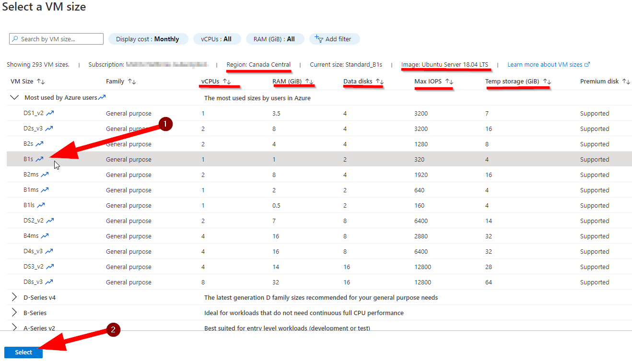Click trending icon next to B2s

(39, 144)
